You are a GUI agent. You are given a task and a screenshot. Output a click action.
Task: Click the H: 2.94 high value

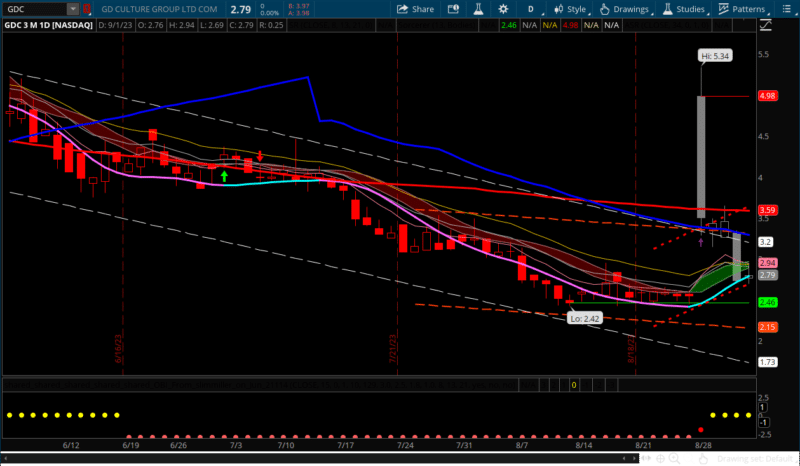(x=182, y=24)
